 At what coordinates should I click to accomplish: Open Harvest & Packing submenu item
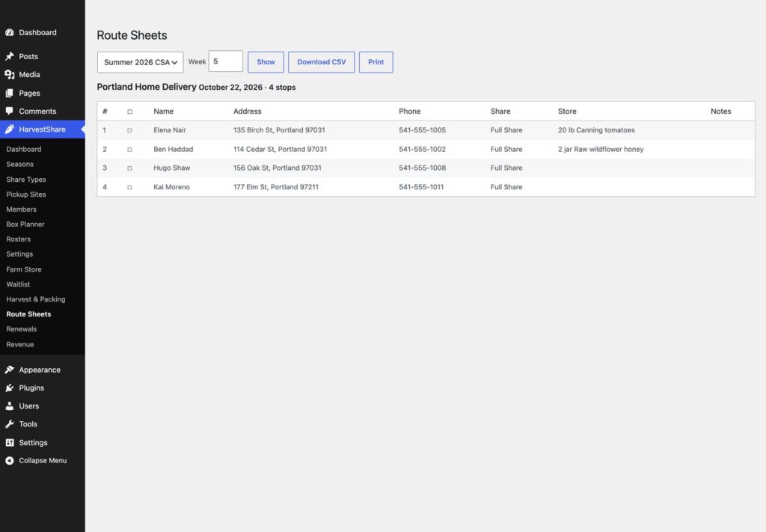(36, 299)
